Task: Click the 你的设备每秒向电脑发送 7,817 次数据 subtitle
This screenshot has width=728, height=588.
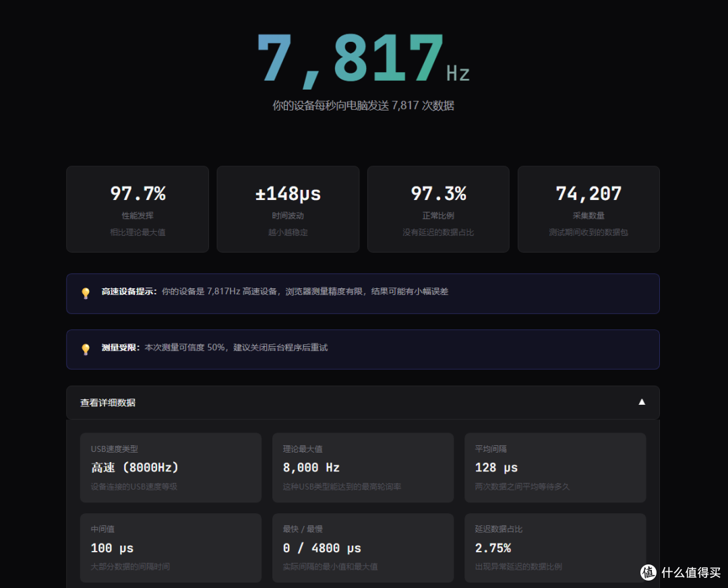Action: click(363, 105)
